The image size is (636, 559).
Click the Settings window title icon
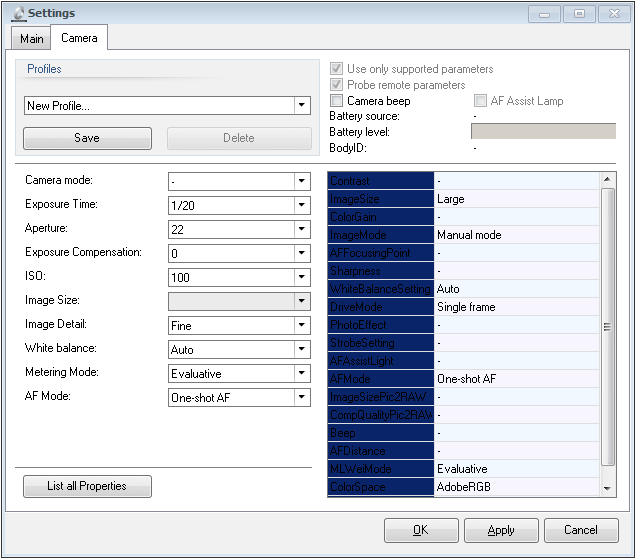(18, 13)
